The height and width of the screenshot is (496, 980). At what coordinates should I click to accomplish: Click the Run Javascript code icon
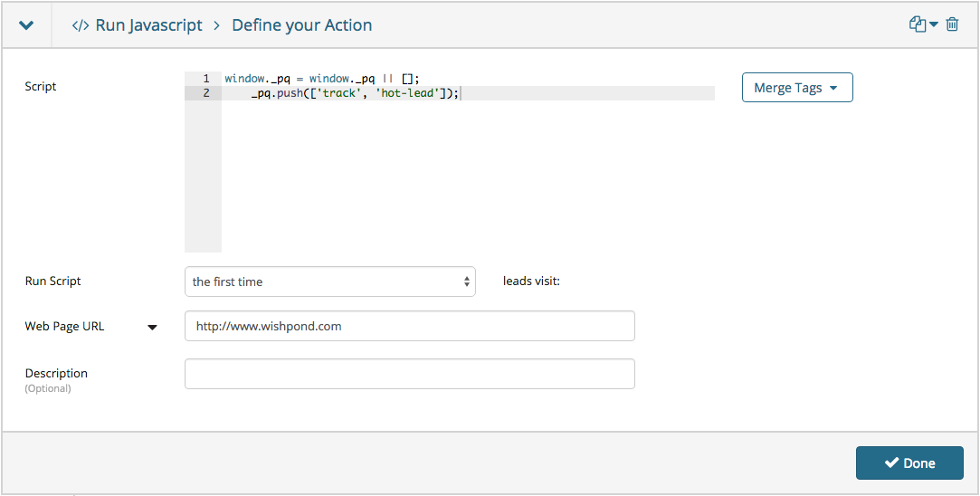(x=80, y=25)
